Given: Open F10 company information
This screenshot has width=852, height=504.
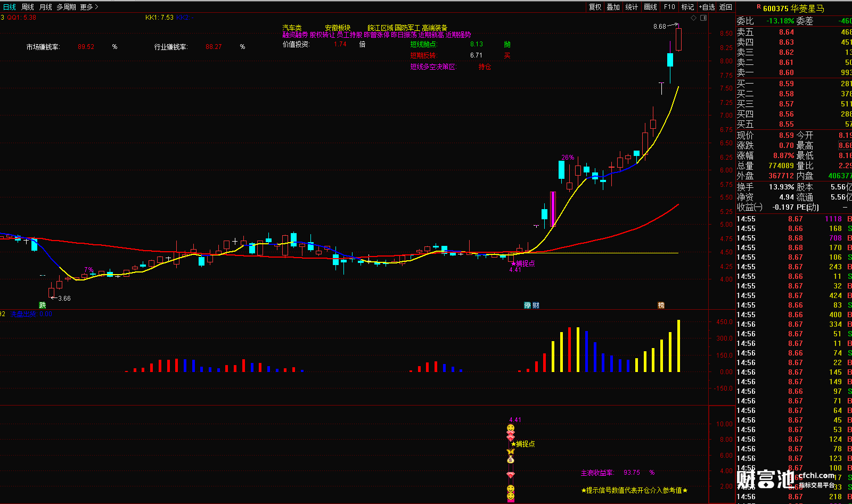Looking at the screenshot, I should point(669,7).
